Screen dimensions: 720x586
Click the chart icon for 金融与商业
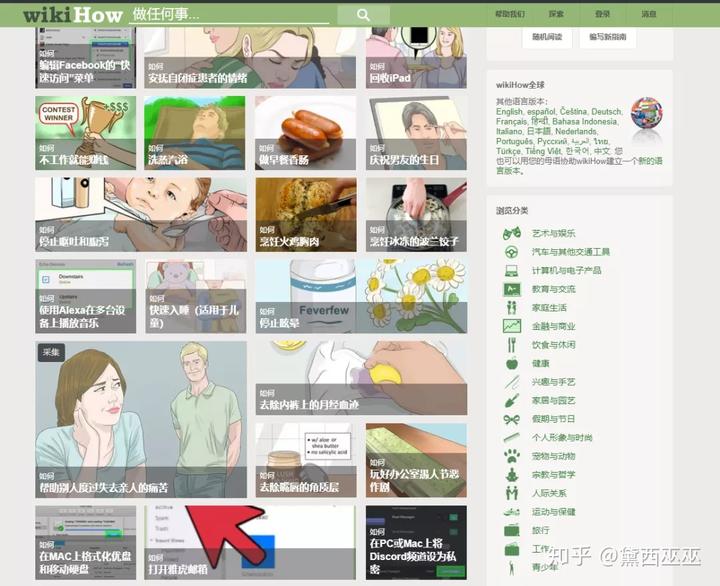pos(512,326)
